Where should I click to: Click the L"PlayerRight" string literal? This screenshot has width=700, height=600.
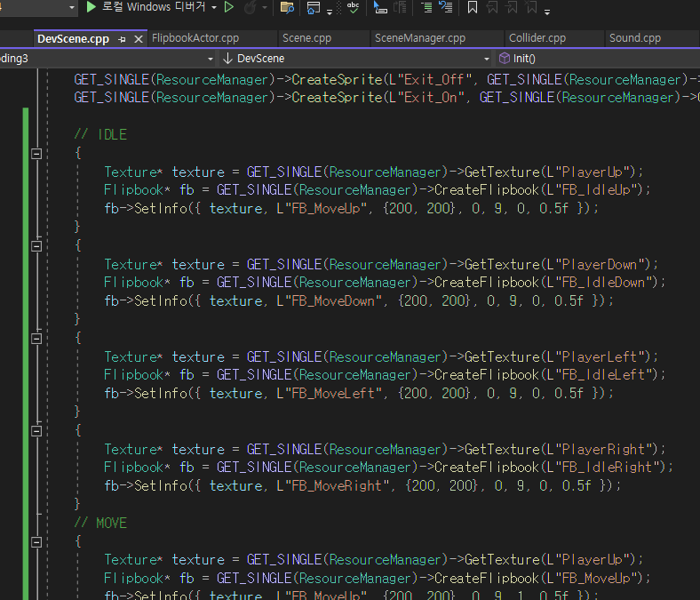pos(601,450)
